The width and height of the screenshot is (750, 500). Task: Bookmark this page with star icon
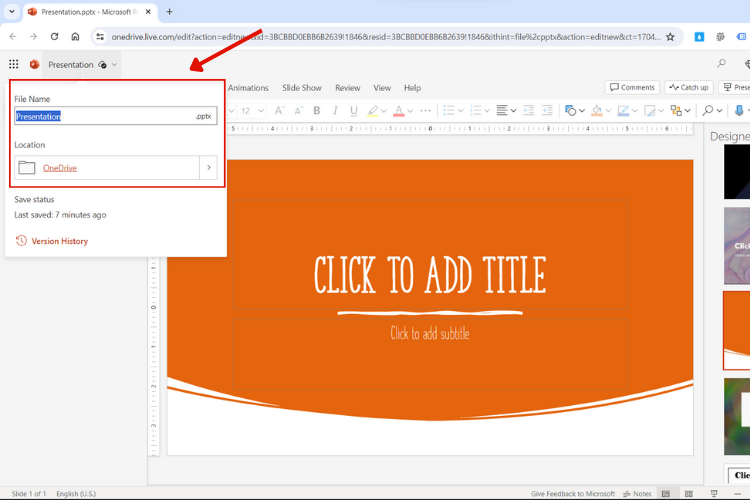pyautogui.click(x=670, y=37)
